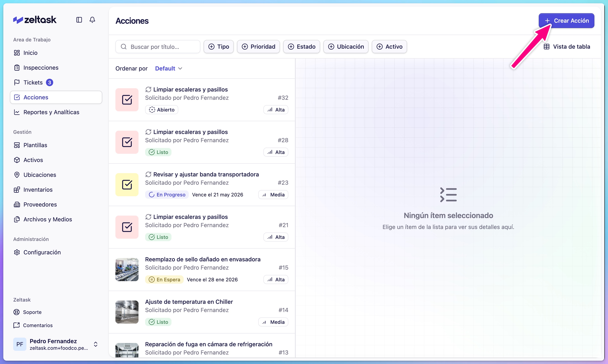Toggle the sidebar collapse icon
Viewport: 608px width, 364px height.
pyautogui.click(x=79, y=20)
